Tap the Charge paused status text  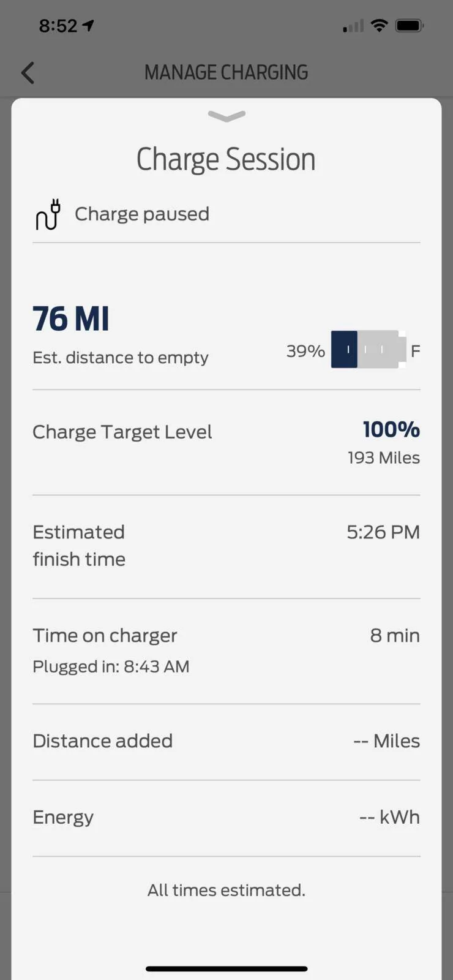click(x=142, y=214)
